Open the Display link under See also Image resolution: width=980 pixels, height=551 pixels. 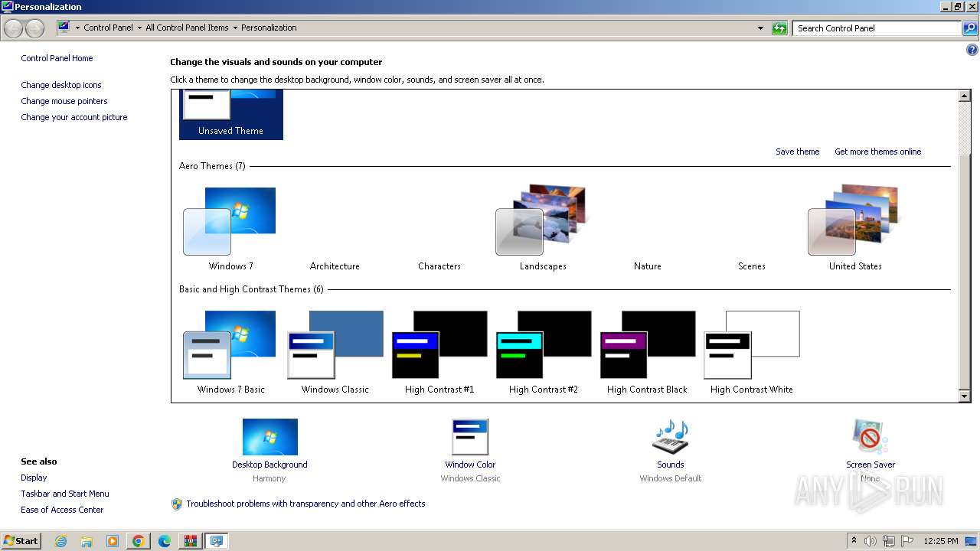point(34,478)
